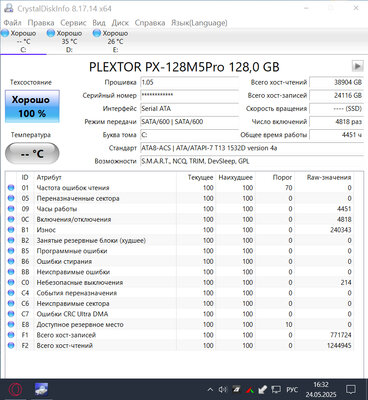Click the blue status dot for attribute 01

[x=11, y=188]
